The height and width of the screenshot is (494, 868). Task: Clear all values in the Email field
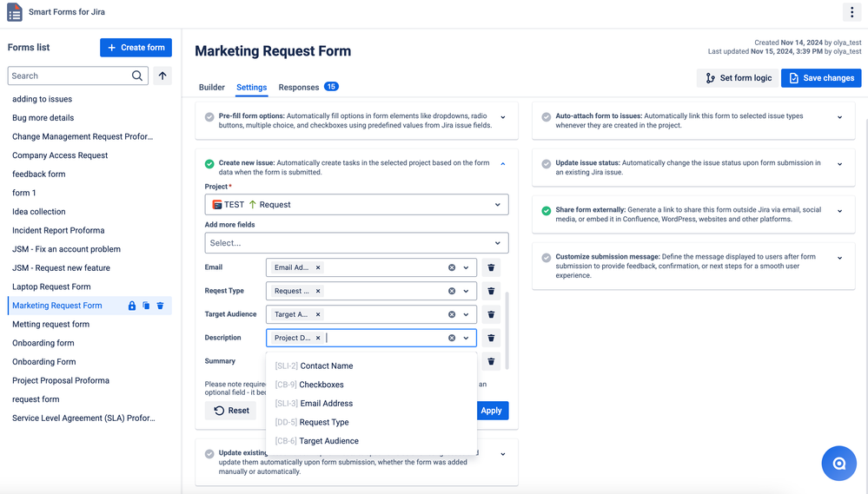click(452, 267)
